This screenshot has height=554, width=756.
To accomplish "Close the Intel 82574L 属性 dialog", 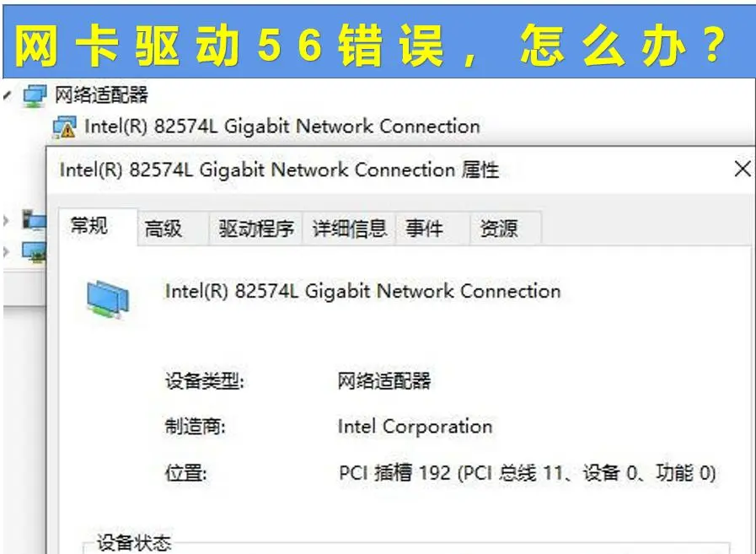I will (x=742, y=169).
